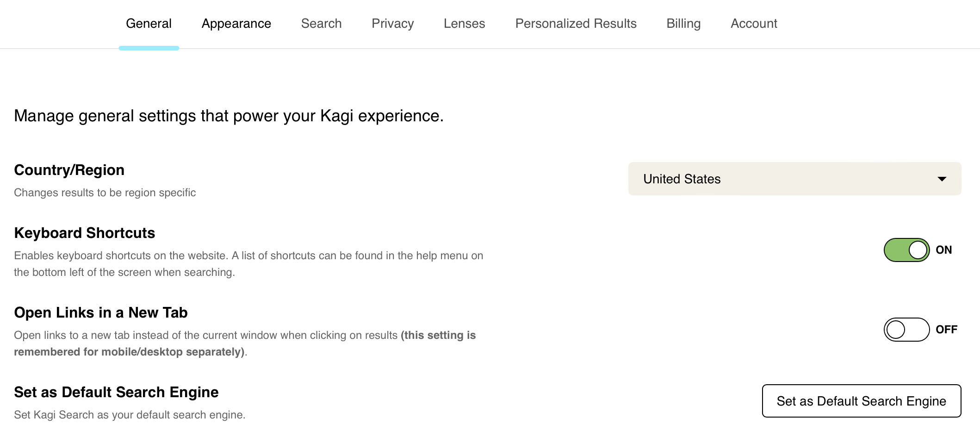This screenshot has width=980, height=437.
Task: Disable the Keyboard Shortcuts toggle
Action: coord(906,250)
